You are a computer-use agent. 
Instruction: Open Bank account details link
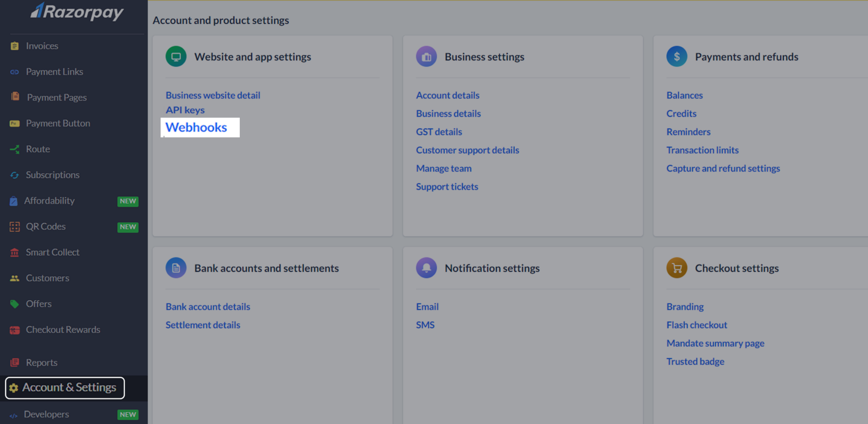(208, 307)
